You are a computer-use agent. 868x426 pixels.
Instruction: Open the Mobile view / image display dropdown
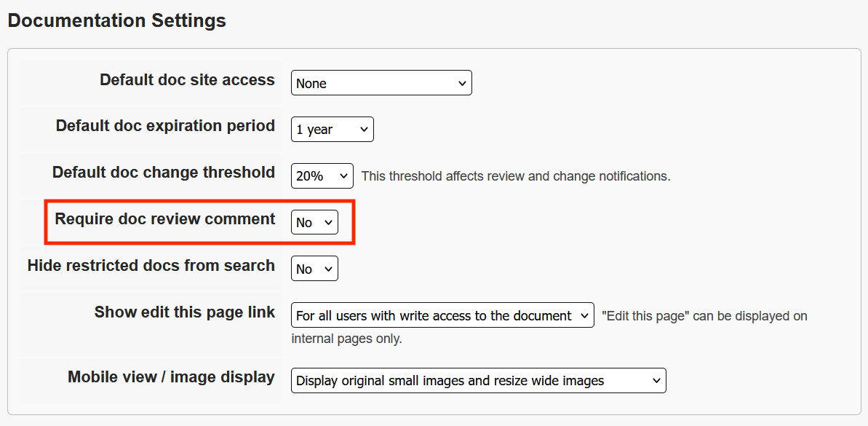478,380
